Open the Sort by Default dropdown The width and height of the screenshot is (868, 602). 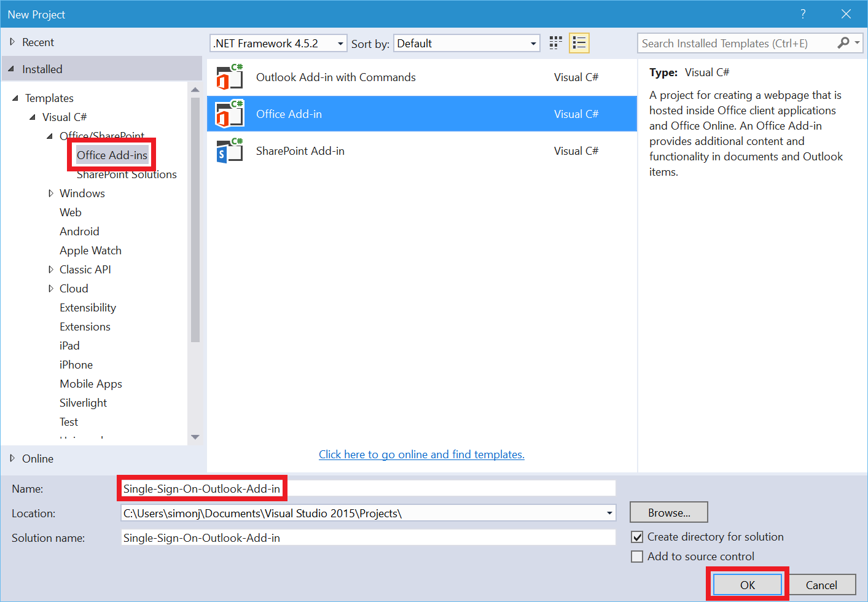pos(467,43)
